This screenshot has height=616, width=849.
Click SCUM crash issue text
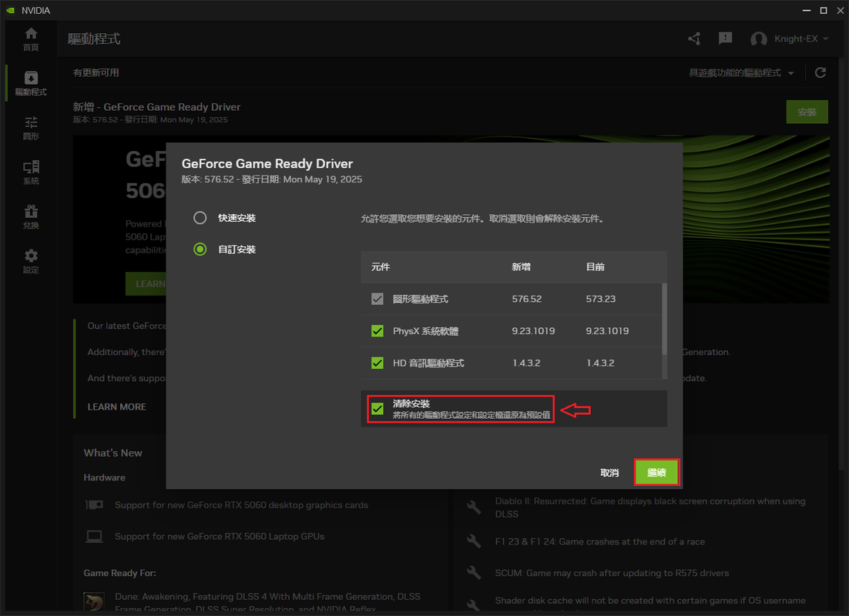pyautogui.click(x=612, y=573)
